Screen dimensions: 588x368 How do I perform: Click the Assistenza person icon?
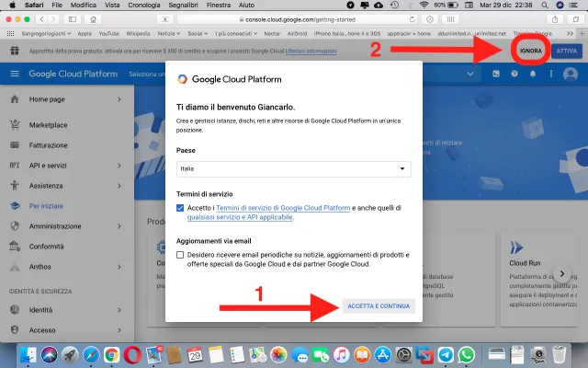point(14,185)
